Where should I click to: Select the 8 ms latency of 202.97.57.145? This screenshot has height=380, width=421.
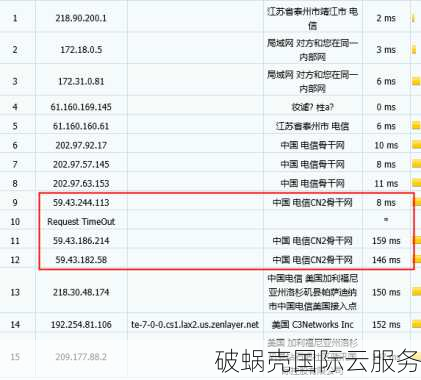click(386, 164)
